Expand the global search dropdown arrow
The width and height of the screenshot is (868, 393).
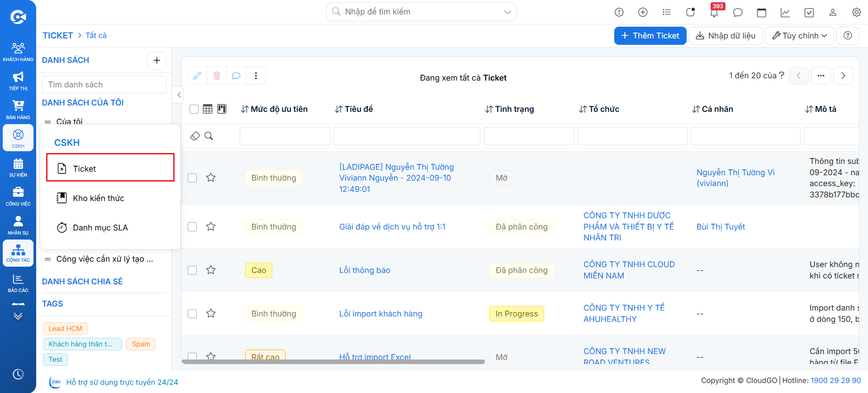508,12
